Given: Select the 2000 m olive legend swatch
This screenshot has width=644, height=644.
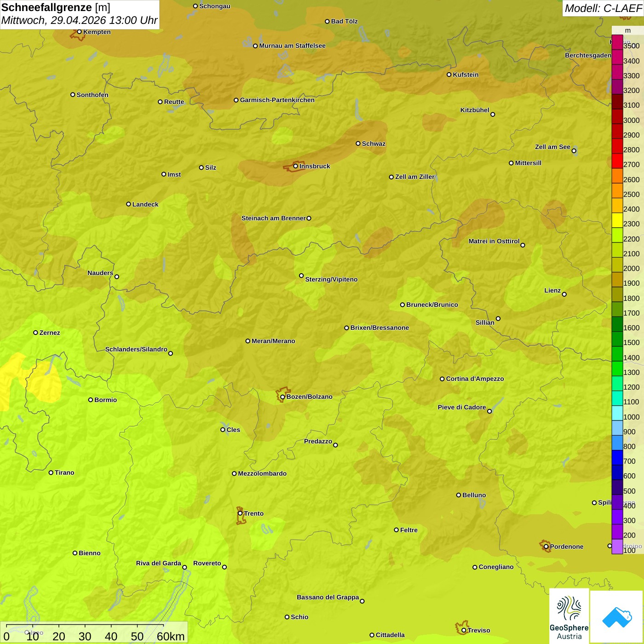Looking at the screenshot, I should pyautogui.click(x=617, y=265).
